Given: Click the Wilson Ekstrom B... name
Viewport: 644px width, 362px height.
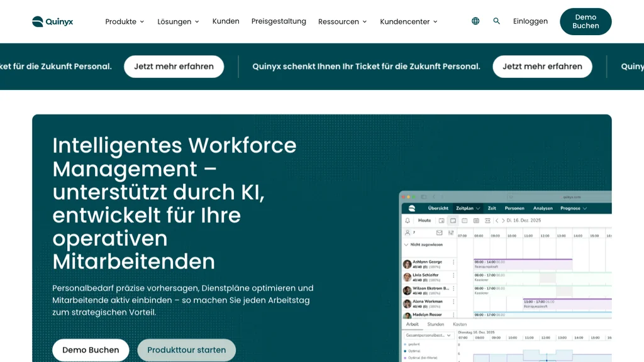Looking at the screenshot, I should [431, 288].
